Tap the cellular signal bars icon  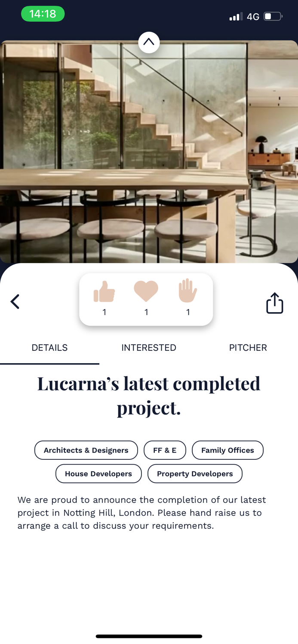point(236,17)
